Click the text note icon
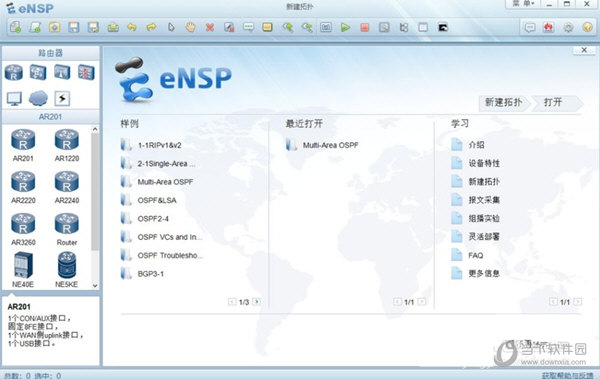 (x=248, y=27)
